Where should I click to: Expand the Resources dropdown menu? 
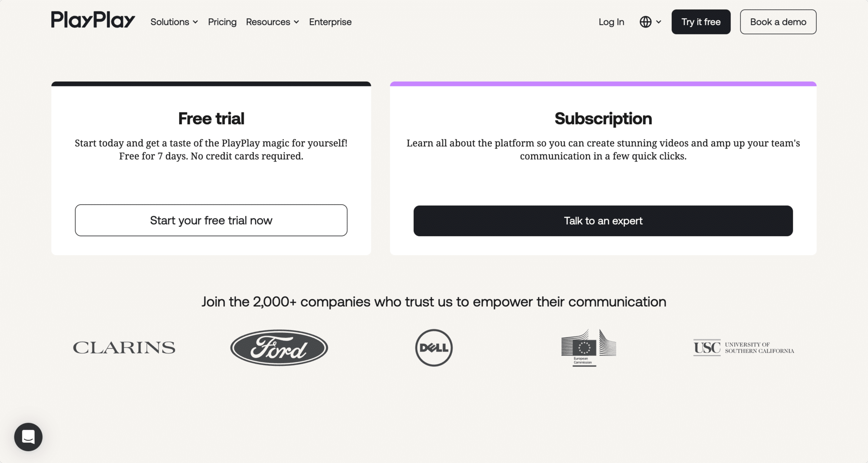pyautogui.click(x=273, y=22)
